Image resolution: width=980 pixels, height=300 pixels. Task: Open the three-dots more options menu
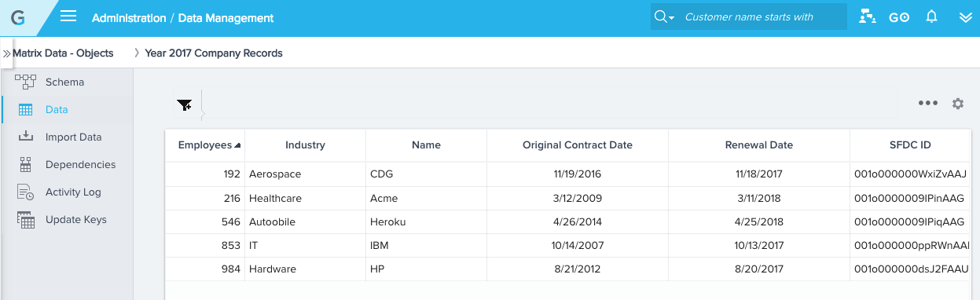point(928,104)
